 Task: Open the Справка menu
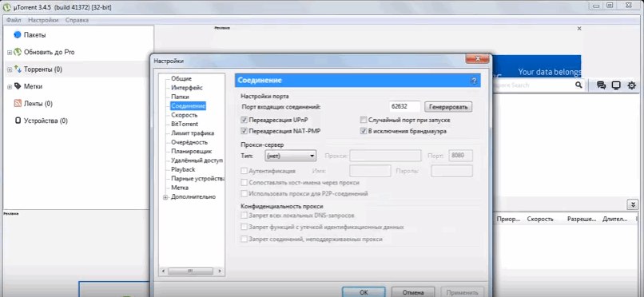[x=77, y=20]
